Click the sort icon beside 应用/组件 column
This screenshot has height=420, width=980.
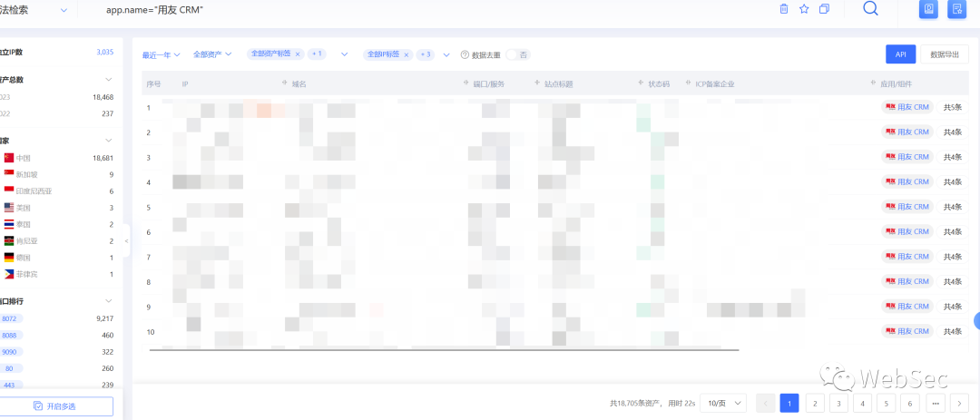point(874,83)
